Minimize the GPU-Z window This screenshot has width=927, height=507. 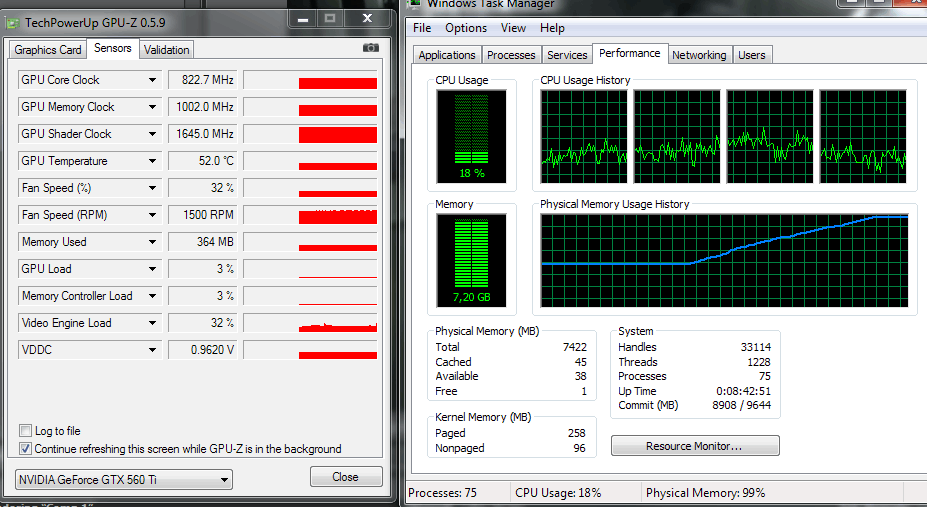pyautogui.click(x=303, y=19)
